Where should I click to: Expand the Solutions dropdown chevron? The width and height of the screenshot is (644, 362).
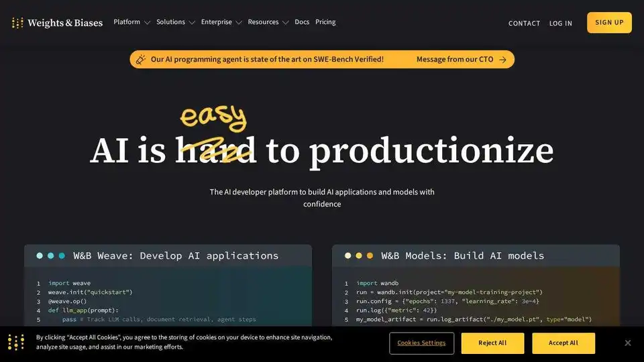point(192,23)
